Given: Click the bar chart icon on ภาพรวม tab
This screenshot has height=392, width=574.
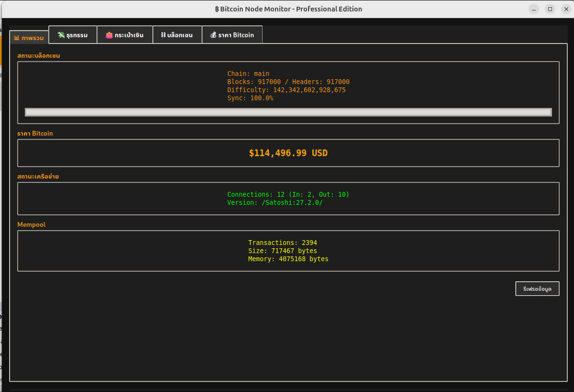Looking at the screenshot, I should 16,38.
